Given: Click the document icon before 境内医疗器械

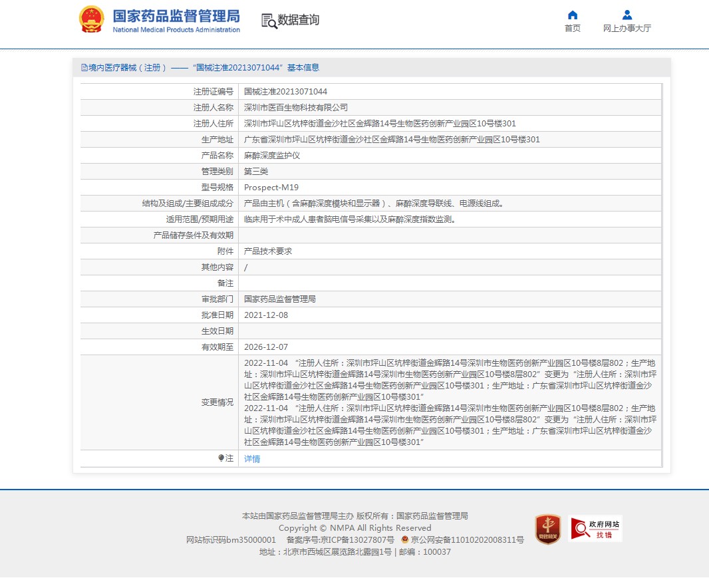Looking at the screenshot, I should pyautogui.click(x=84, y=67).
